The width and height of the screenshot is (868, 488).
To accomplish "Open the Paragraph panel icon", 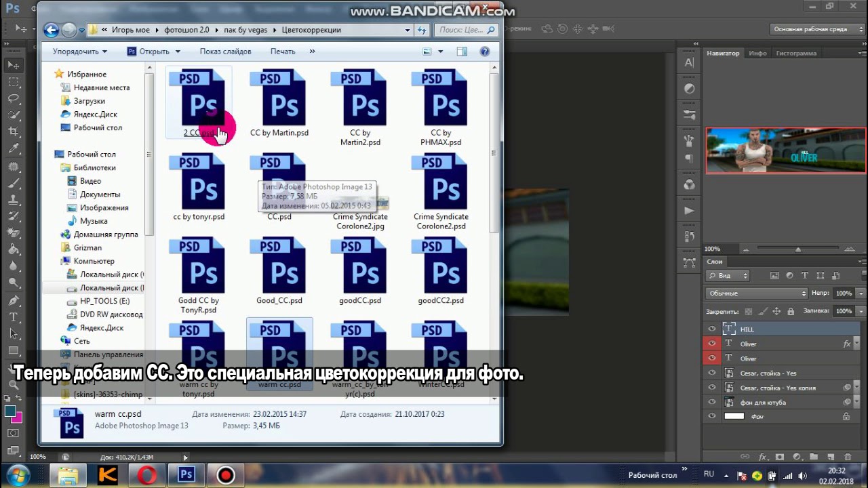I will 689,159.
